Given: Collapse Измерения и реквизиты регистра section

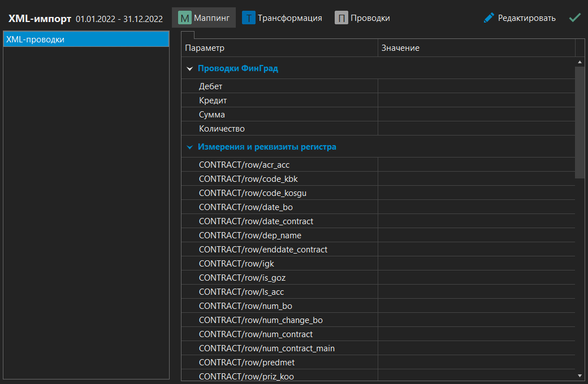Looking at the screenshot, I should tap(190, 147).
